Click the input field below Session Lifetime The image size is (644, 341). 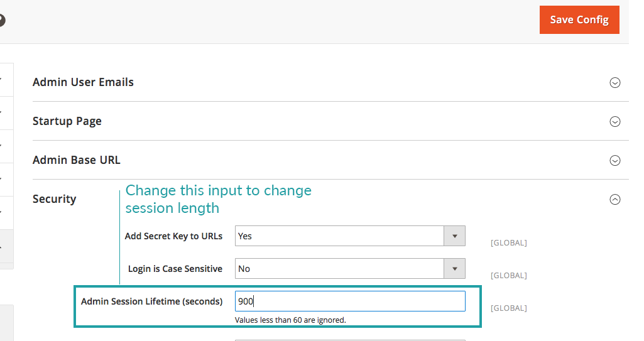coord(350,340)
